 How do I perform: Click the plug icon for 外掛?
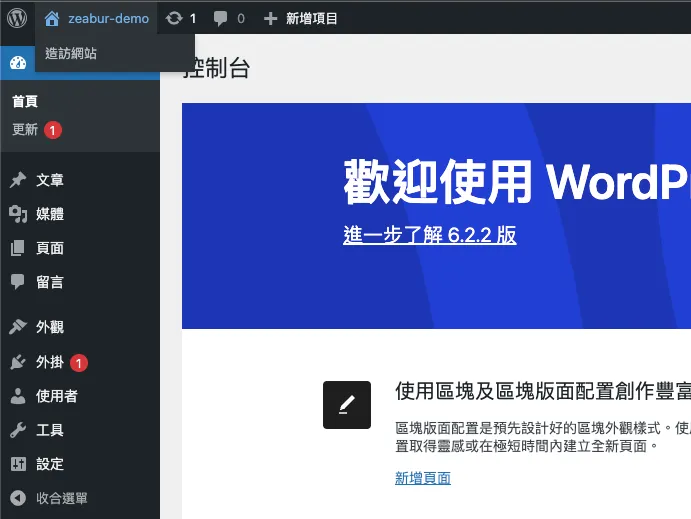(18, 362)
